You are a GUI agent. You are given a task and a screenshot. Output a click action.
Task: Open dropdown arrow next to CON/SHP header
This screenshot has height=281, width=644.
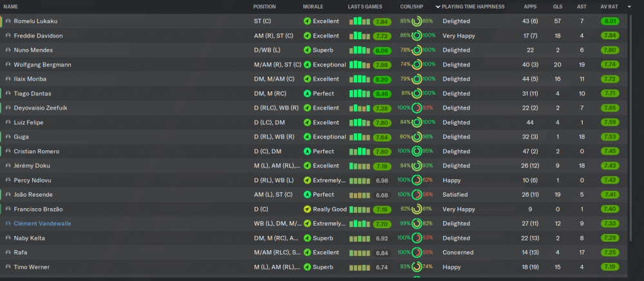coord(438,7)
